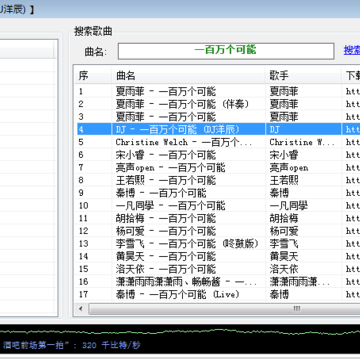Click artist cell 亮声open

(x=289, y=167)
